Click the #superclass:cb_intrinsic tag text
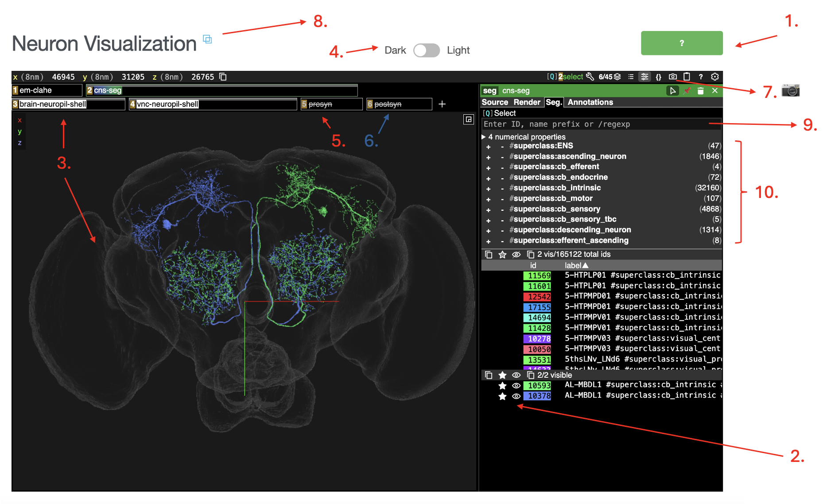The height and width of the screenshot is (504, 823). [555, 188]
